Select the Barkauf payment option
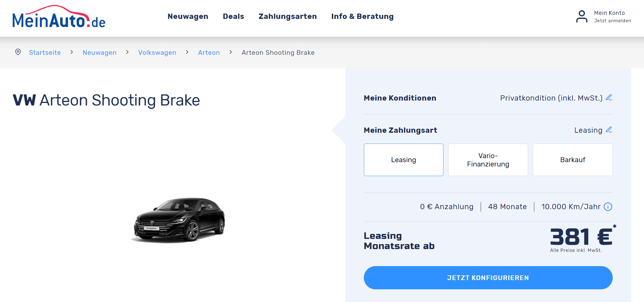The height and width of the screenshot is (302, 644). (x=573, y=160)
